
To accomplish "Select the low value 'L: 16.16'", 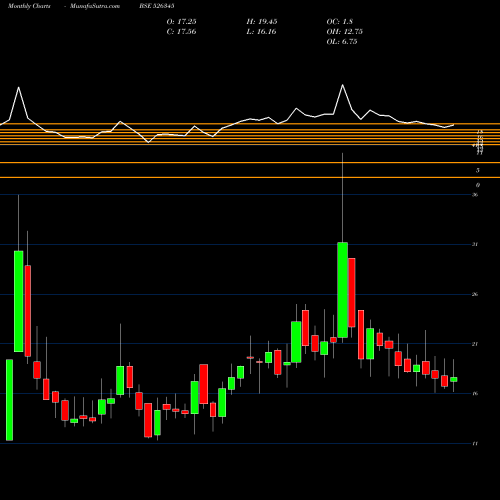I will (261, 32).
